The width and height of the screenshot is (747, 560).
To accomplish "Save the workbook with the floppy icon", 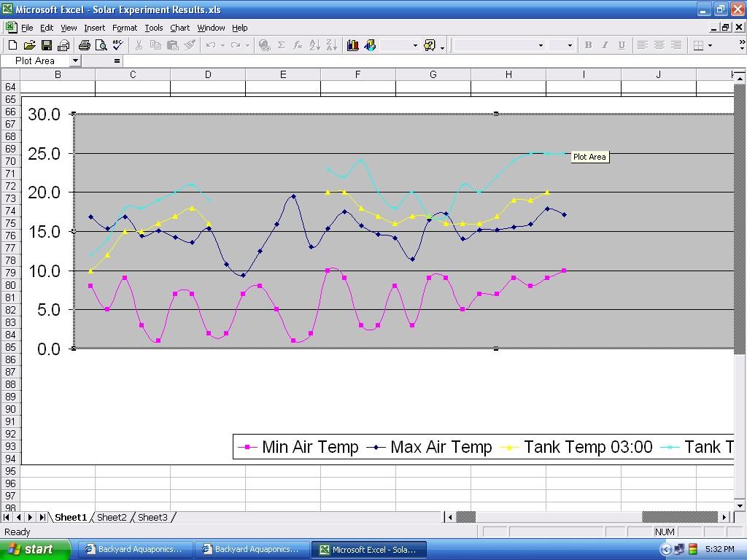I will 47,45.
